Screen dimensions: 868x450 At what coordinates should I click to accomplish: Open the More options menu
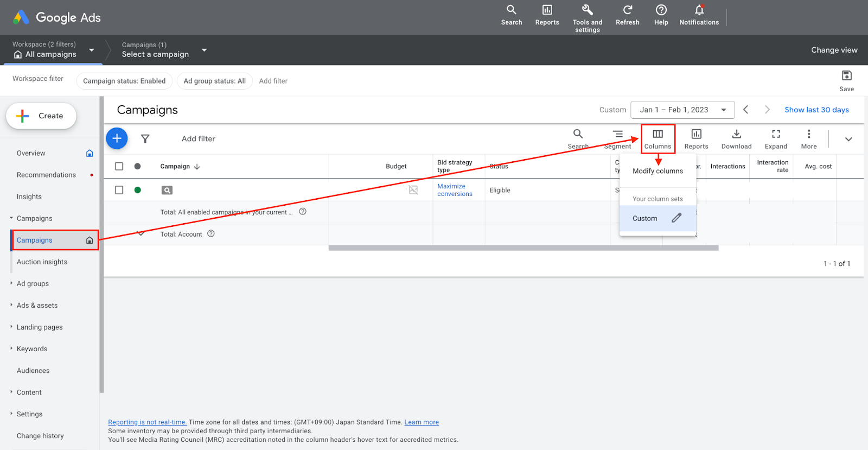coord(808,139)
